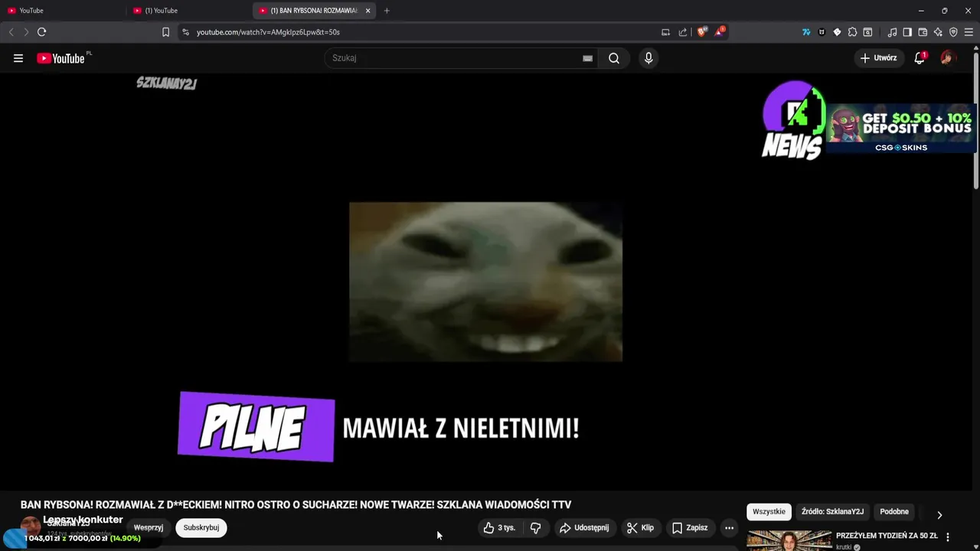
Task: Open the black cat-face extension icon
Action: [822, 32]
